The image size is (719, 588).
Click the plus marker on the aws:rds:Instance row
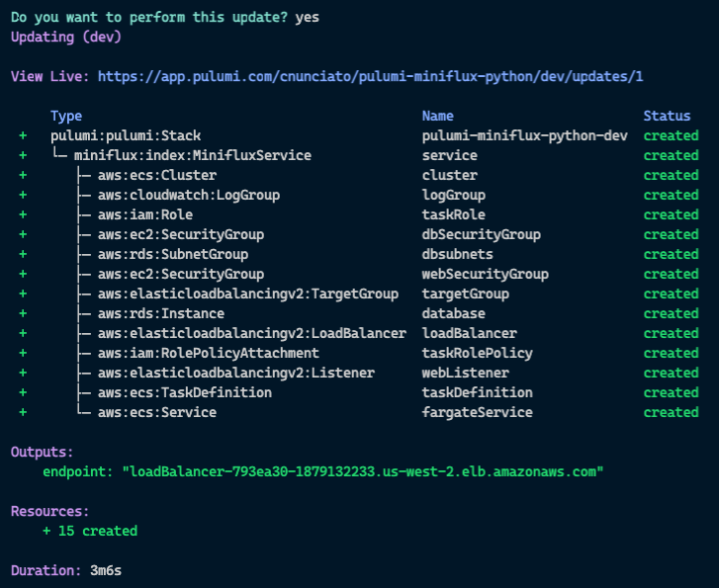click(x=22, y=313)
